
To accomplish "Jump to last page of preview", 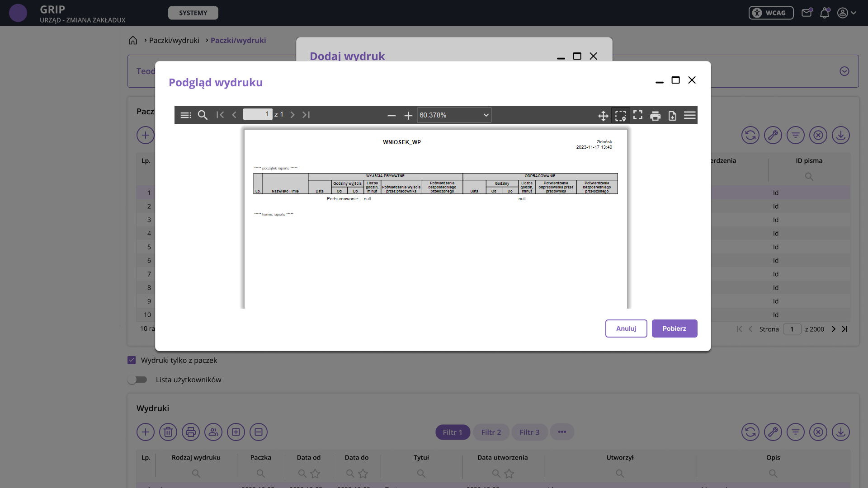I will [306, 115].
